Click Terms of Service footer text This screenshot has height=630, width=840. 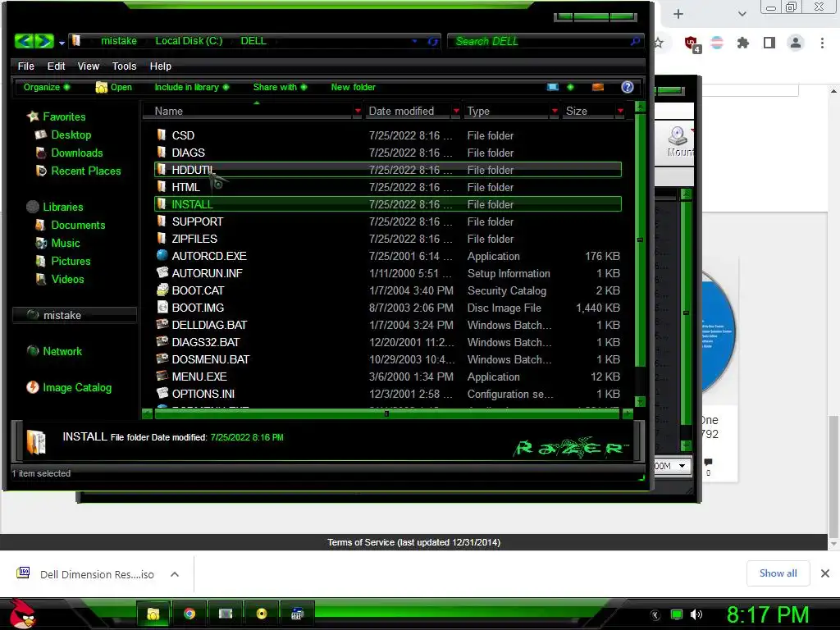point(413,542)
